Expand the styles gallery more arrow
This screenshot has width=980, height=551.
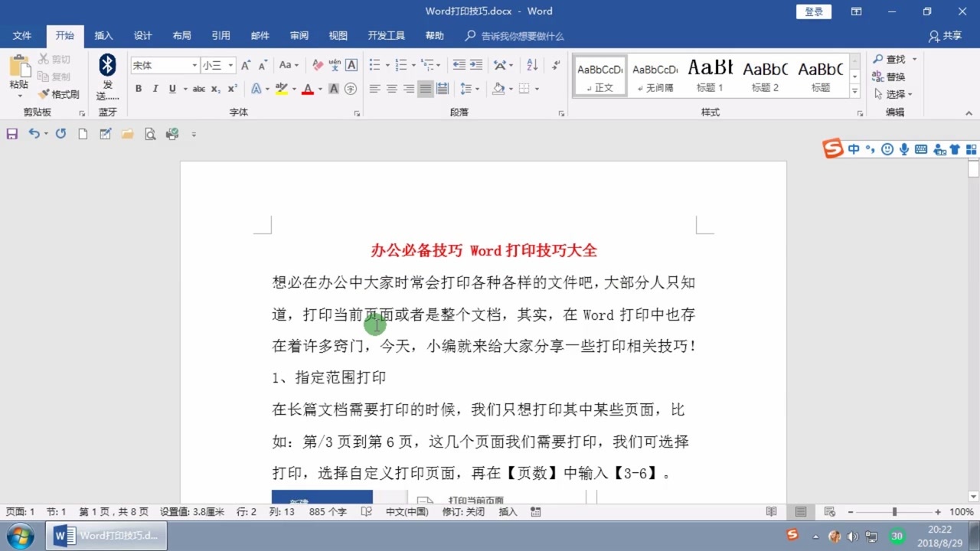pos(854,91)
